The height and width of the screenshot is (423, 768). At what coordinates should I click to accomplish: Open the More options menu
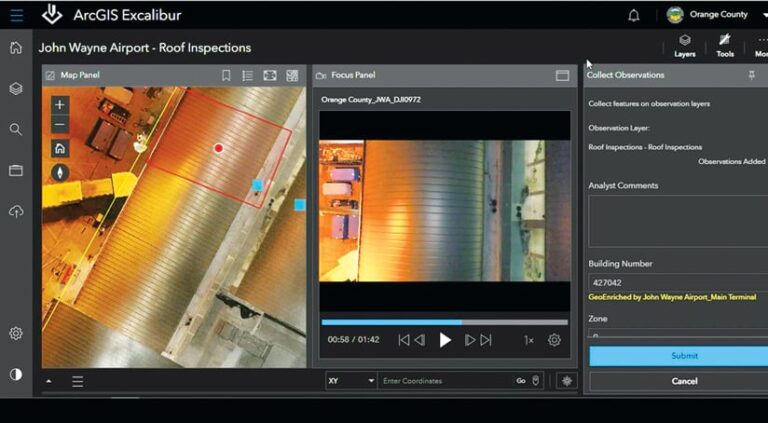pyautogui.click(x=761, y=46)
